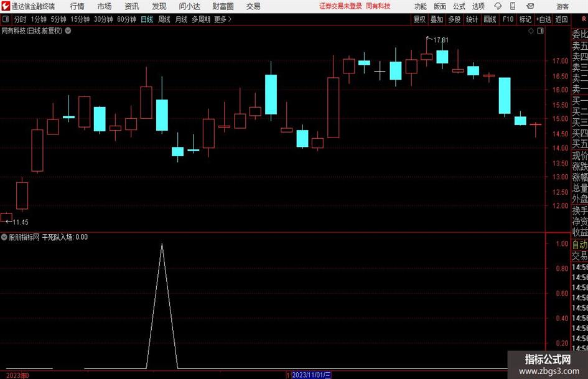Click the red R icon at the right edge
588x379 pixels.
[x=584, y=19]
